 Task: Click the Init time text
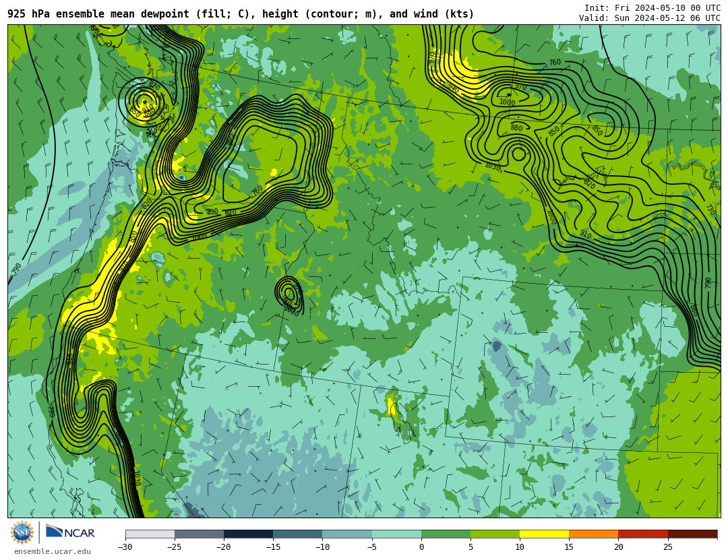tap(653, 8)
